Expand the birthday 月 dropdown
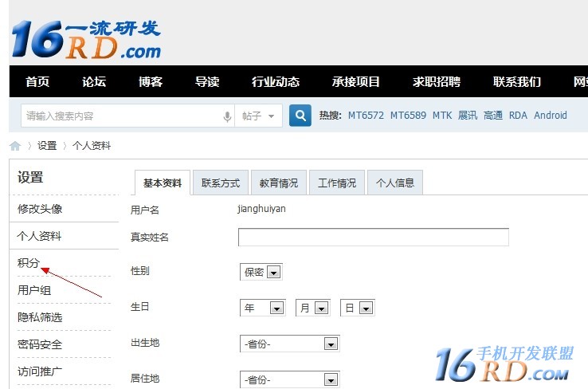 pos(313,308)
